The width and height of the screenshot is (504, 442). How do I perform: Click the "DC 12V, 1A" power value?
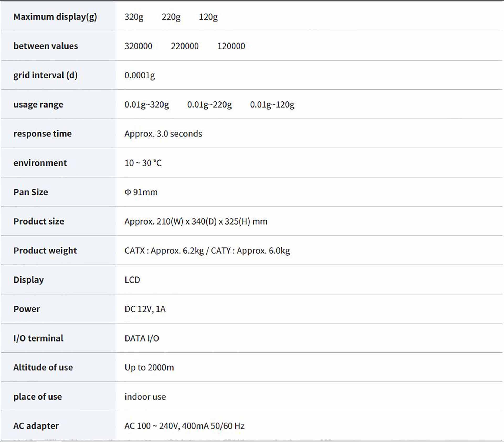tap(145, 309)
